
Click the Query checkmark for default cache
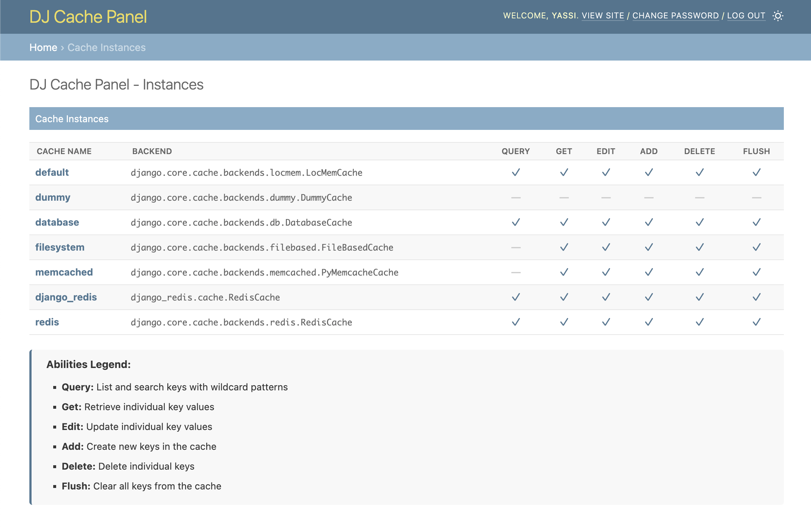[x=516, y=172]
